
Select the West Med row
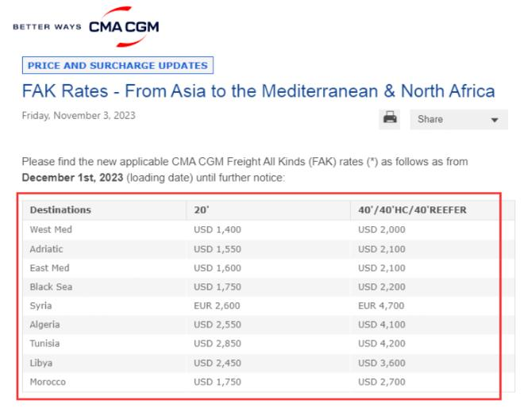(x=50, y=230)
